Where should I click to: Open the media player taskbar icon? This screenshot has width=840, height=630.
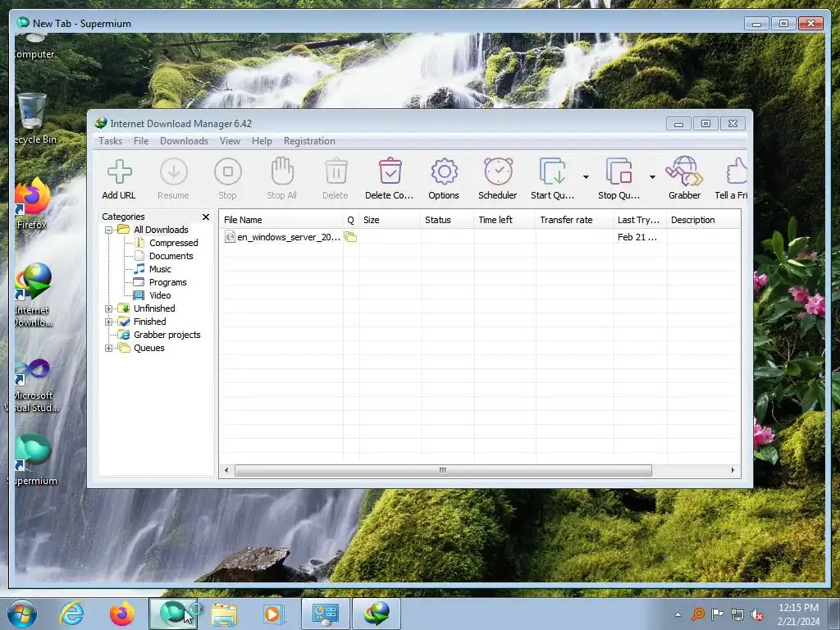[272, 614]
